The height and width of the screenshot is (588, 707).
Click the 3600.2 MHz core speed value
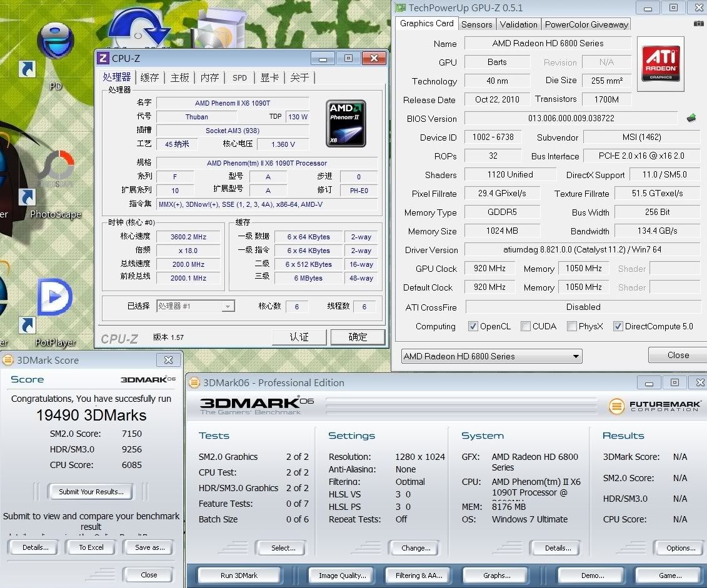coord(188,237)
